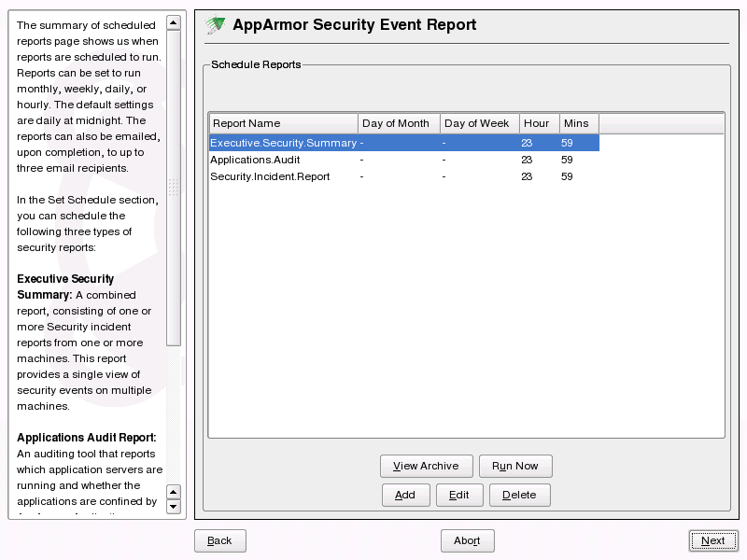
Task: Click the help panel scroll up arrow at top
Action: [x=174, y=22]
